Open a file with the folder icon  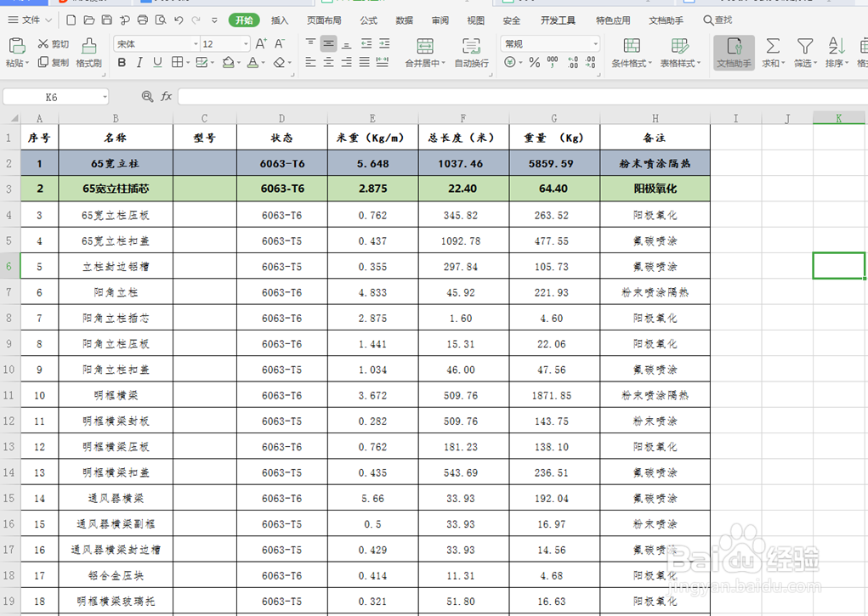pos(88,20)
